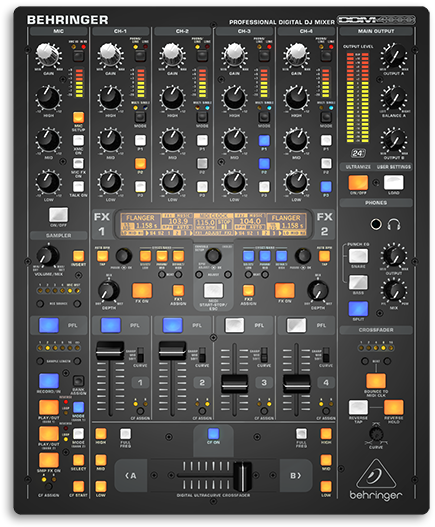Click the OUTPUT B knob

tap(393, 139)
